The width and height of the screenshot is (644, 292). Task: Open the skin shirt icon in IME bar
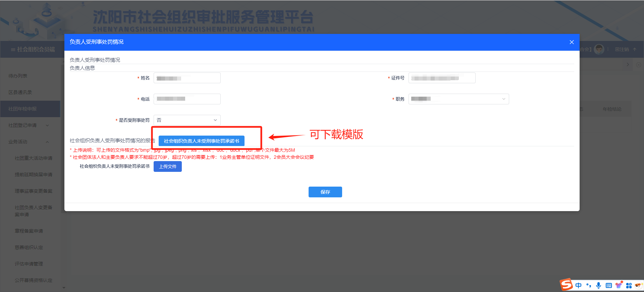tap(619, 285)
